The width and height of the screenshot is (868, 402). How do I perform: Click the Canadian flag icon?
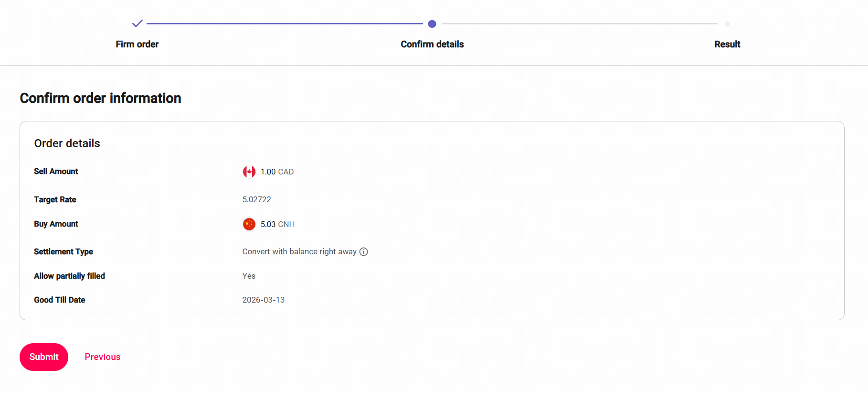pyautogui.click(x=249, y=172)
